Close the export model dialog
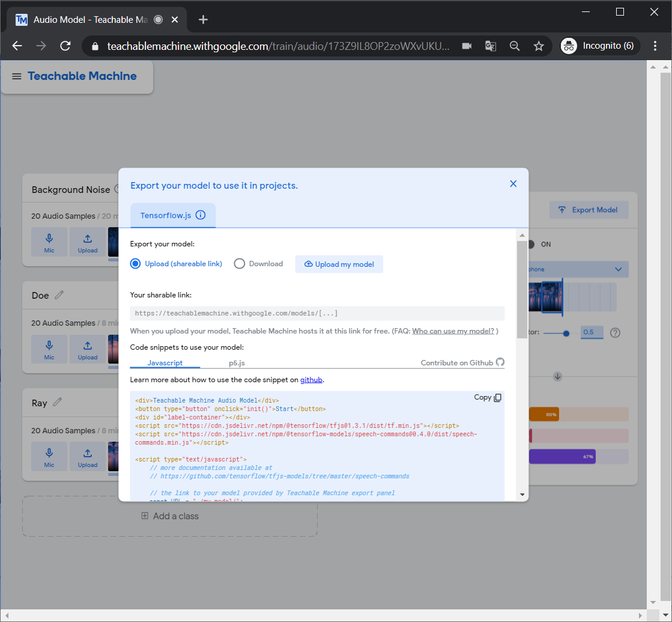Image resolution: width=672 pixels, height=622 pixels. pos(513,184)
